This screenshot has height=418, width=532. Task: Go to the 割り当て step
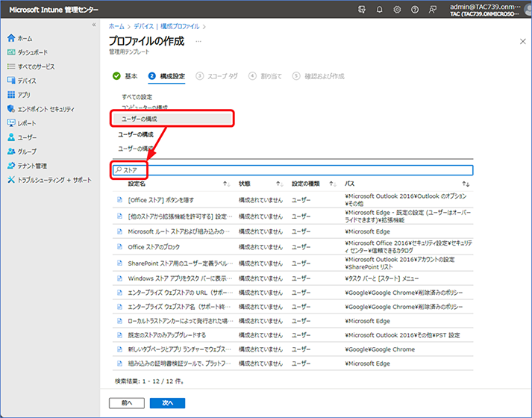tap(265, 76)
